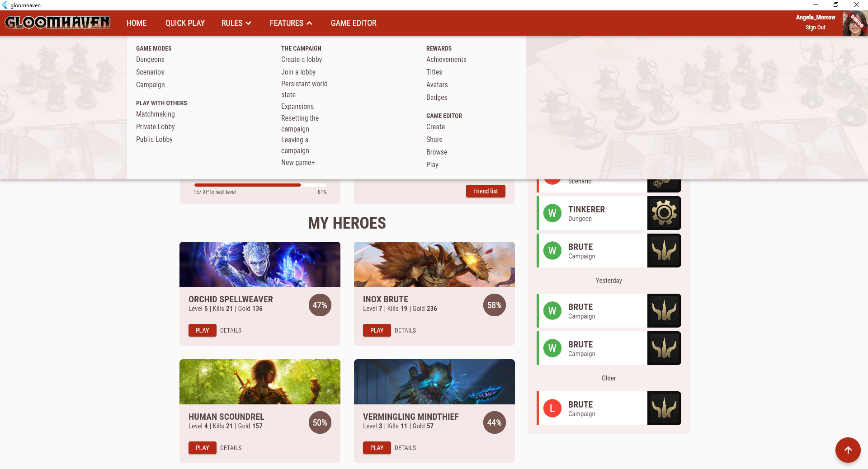Click the scroll-to-top arrow button
868x469 pixels.
coord(848,450)
